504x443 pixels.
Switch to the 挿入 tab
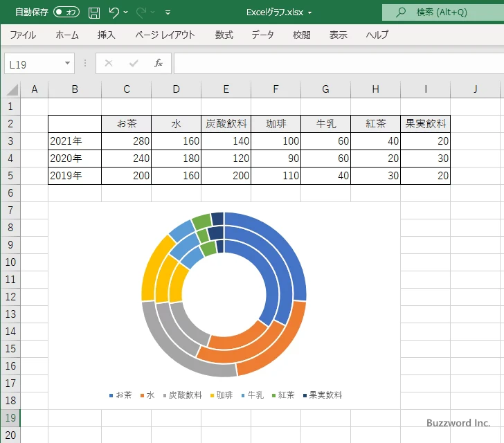point(107,35)
